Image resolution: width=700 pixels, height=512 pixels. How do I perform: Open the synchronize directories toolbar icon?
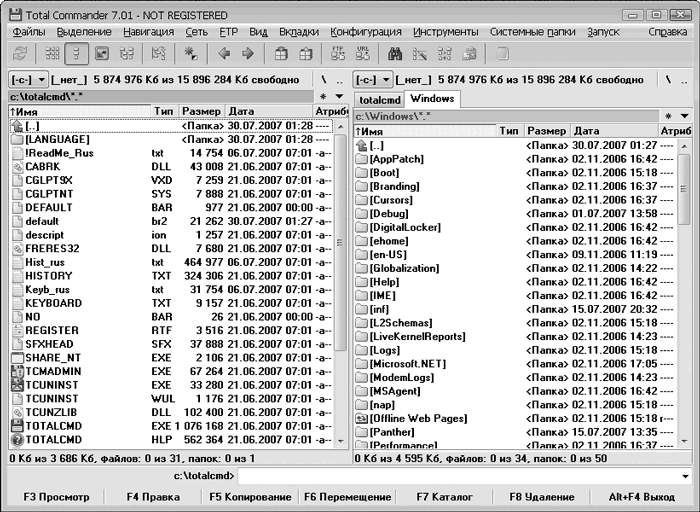[x=445, y=54]
